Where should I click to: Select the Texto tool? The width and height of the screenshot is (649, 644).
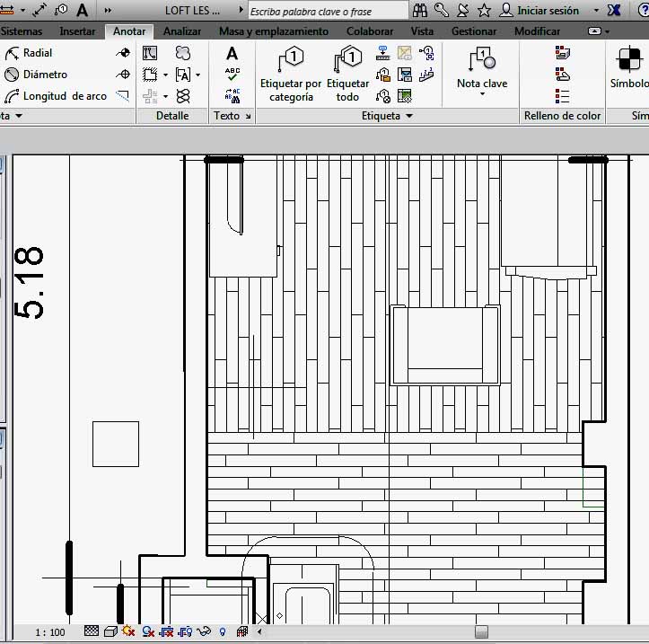coord(232,54)
